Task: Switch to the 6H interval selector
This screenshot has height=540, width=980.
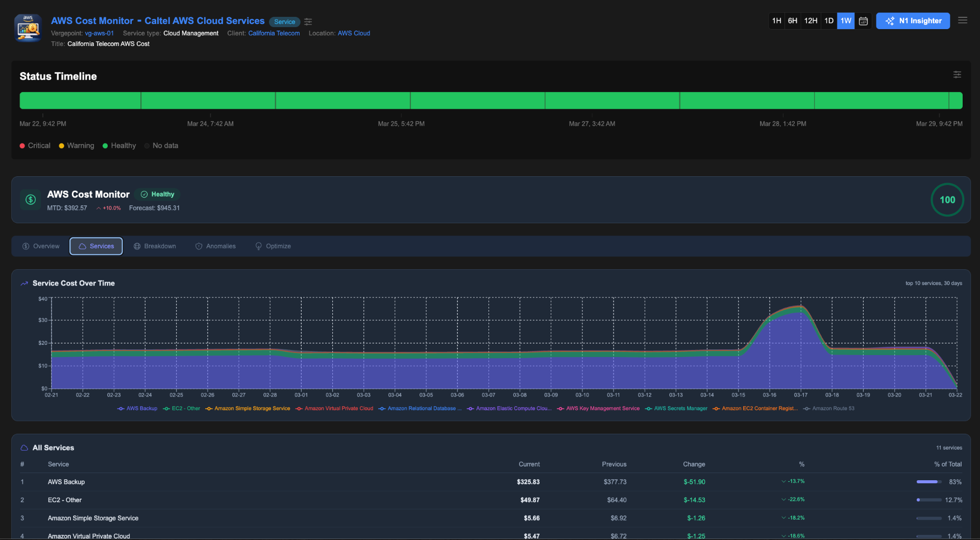Action: [793, 21]
